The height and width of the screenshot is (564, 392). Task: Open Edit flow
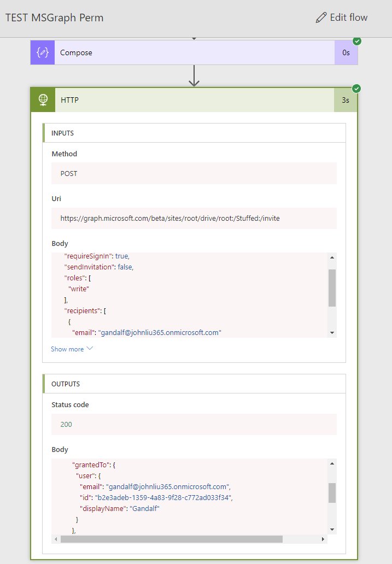tap(342, 17)
